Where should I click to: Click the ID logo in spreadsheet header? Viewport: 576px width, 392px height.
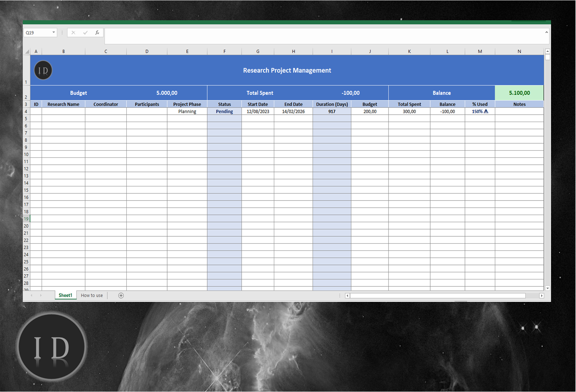(43, 70)
